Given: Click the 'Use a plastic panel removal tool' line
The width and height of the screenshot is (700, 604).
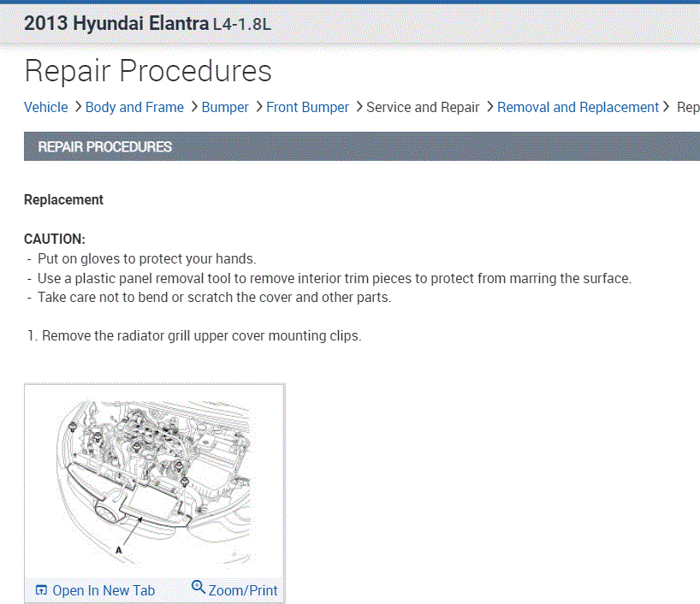Looking at the screenshot, I should coord(335,278).
